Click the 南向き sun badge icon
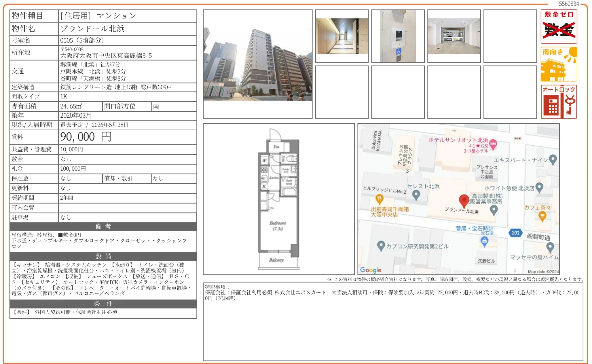 click(559, 64)
